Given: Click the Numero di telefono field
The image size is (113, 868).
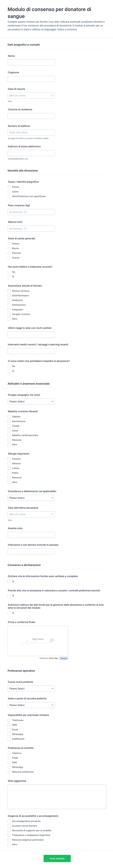Looking at the screenshot, I should pos(31,133).
